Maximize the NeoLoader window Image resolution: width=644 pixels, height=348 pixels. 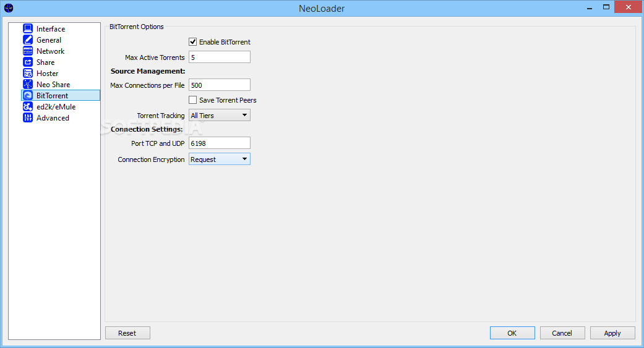(606, 7)
